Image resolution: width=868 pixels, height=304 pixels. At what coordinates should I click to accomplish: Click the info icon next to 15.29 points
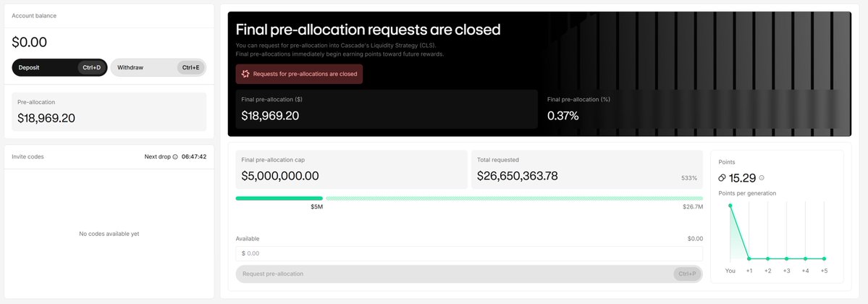click(x=762, y=177)
